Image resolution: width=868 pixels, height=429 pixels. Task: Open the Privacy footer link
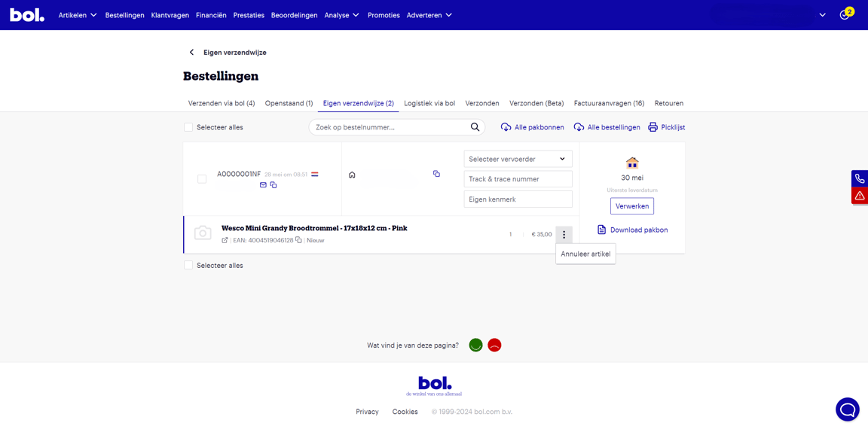[367, 412]
